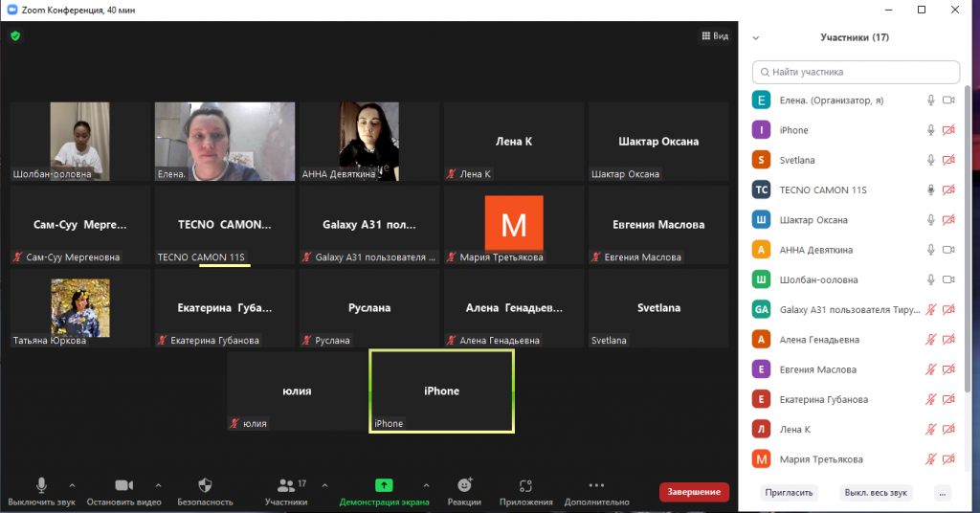980x513 pixels.
Task: Click the Пригласить button
Action: point(790,493)
